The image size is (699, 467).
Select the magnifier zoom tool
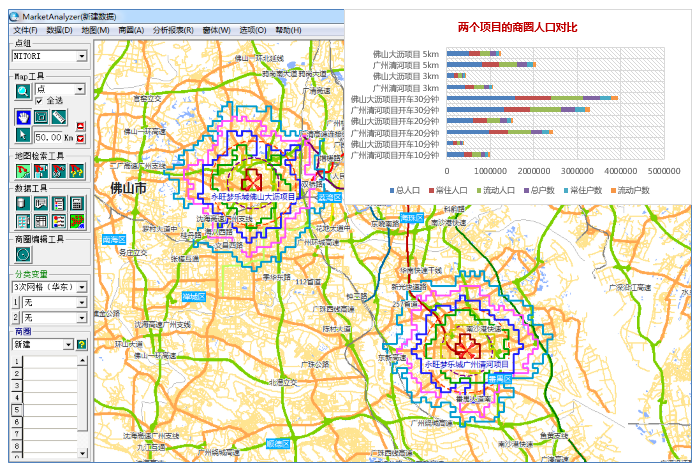tap(23, 91)
